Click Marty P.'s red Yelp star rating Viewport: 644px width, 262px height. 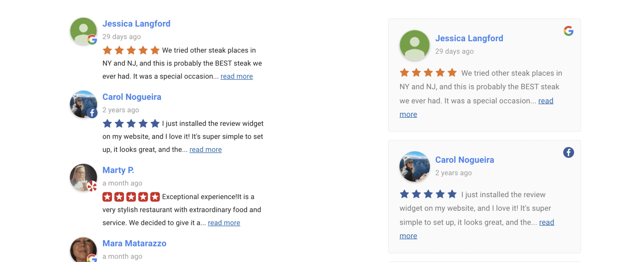click(131, 197)
